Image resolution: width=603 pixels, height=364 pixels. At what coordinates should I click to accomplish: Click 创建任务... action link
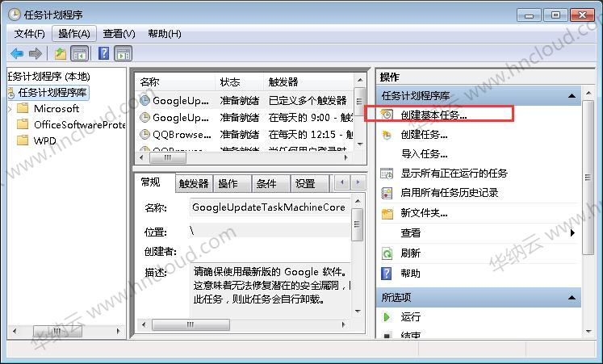pos(424,135)
